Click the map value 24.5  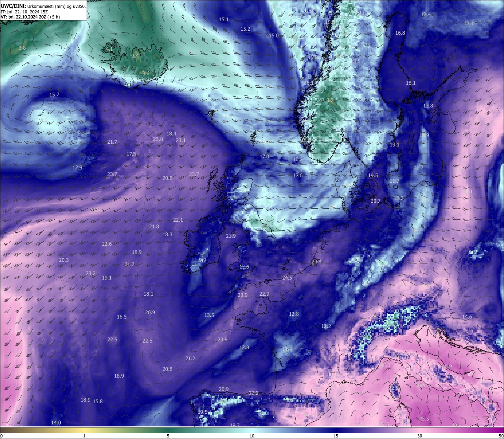point(287,278)
